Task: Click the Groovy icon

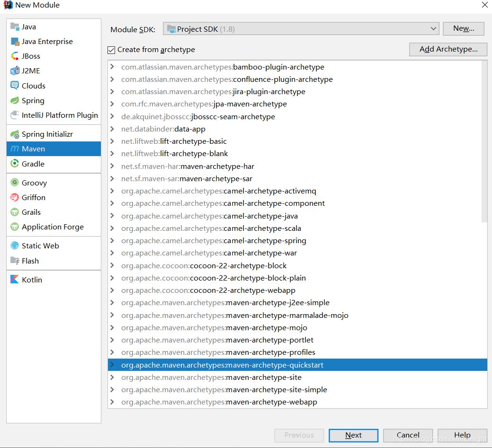Action: 15,183
